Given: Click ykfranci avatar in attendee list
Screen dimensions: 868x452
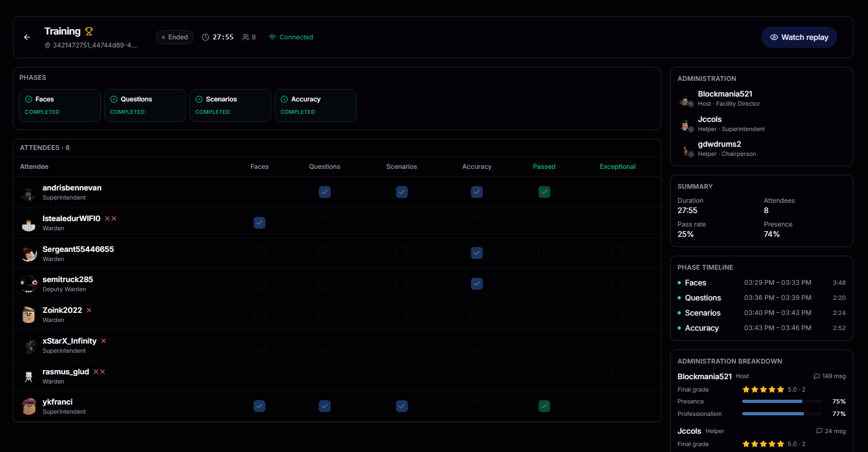Looking at the screenshot, I should [x=29, y=407].
